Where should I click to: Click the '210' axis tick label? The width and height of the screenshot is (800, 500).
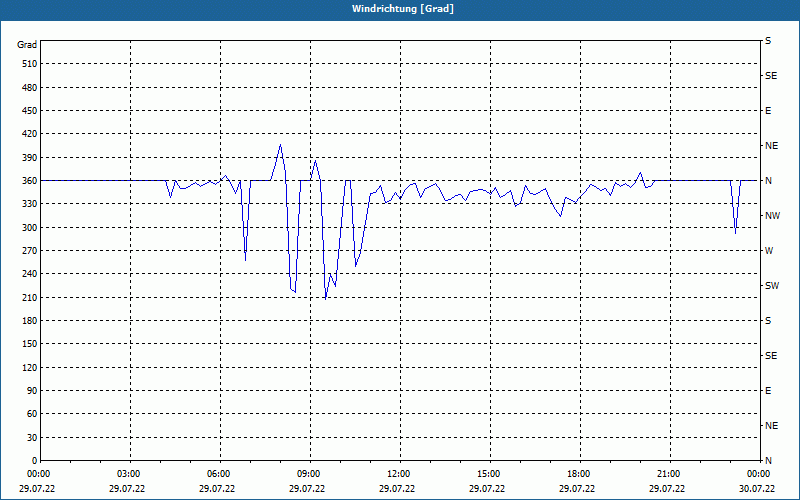point(30,297)
